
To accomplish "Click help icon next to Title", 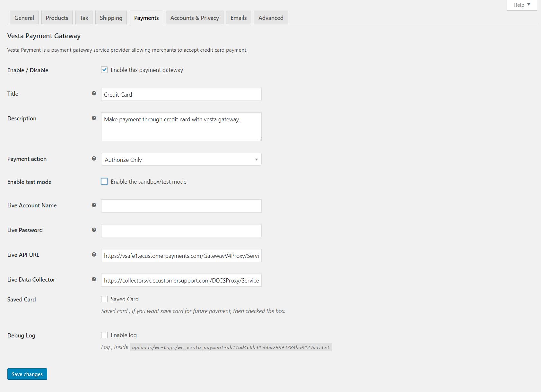I will tap(94, 93).
